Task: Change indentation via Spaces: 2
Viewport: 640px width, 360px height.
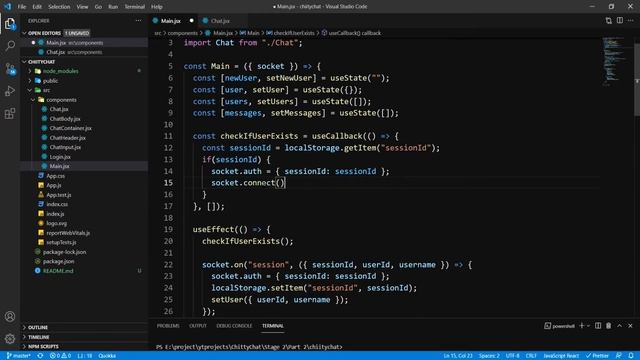Action: click(x=489, y=356)
